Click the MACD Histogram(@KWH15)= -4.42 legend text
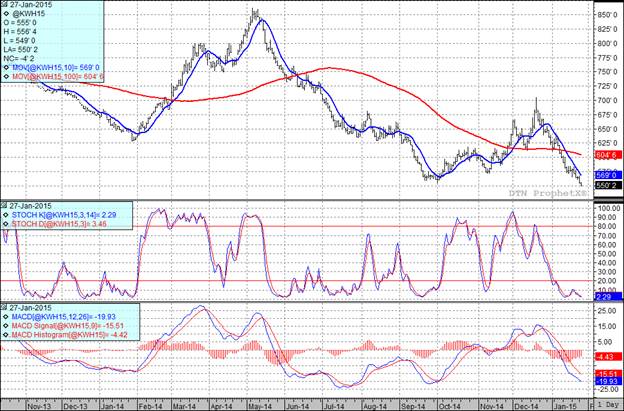Image resolution: width=624 pixels, height=411 pixels. tap(69, 335)
